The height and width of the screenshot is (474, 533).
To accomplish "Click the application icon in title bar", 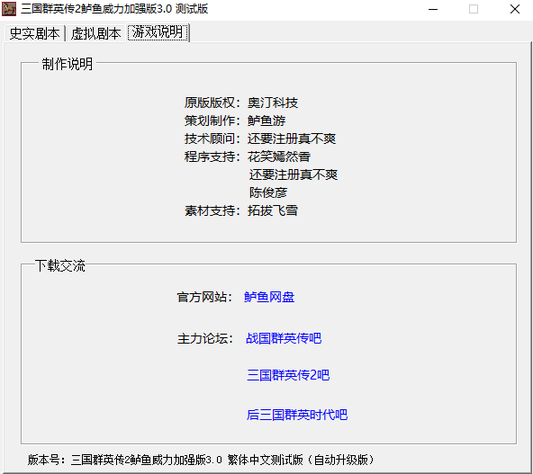I will (9, 9).
